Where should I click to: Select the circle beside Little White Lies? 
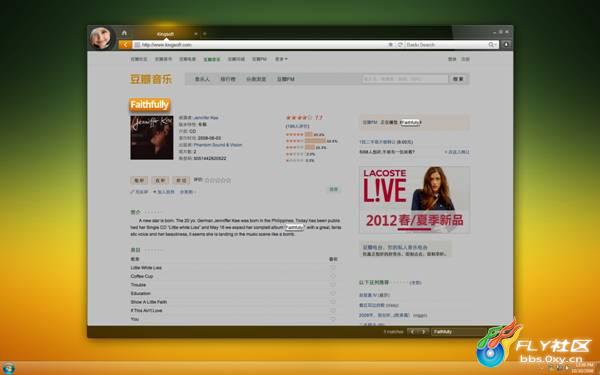[333, 268]
